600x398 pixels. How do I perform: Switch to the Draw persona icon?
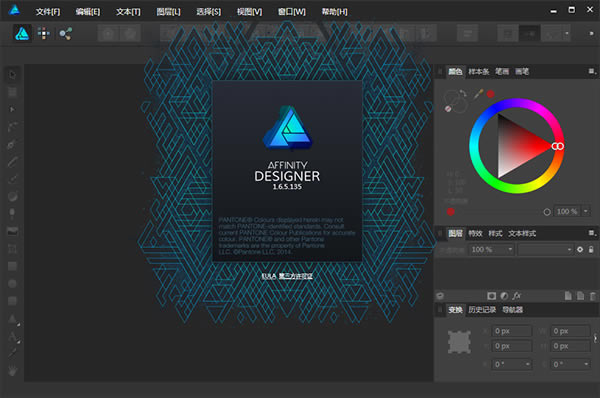click(x=22, y=34)
